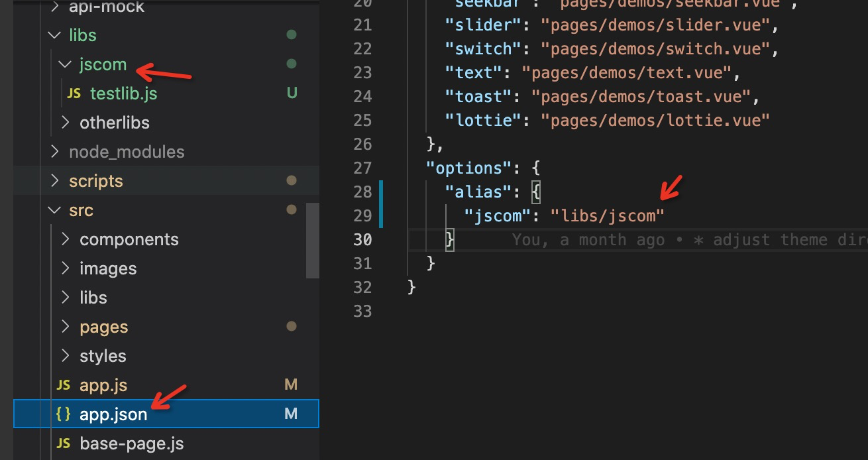Click the explorer sidebar scrollbar thumb
This screenshot has height=460, width=868.
313,240
